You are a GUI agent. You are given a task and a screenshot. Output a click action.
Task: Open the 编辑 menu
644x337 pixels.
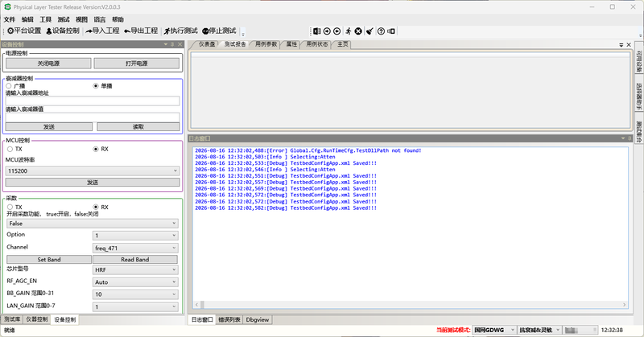27,19
